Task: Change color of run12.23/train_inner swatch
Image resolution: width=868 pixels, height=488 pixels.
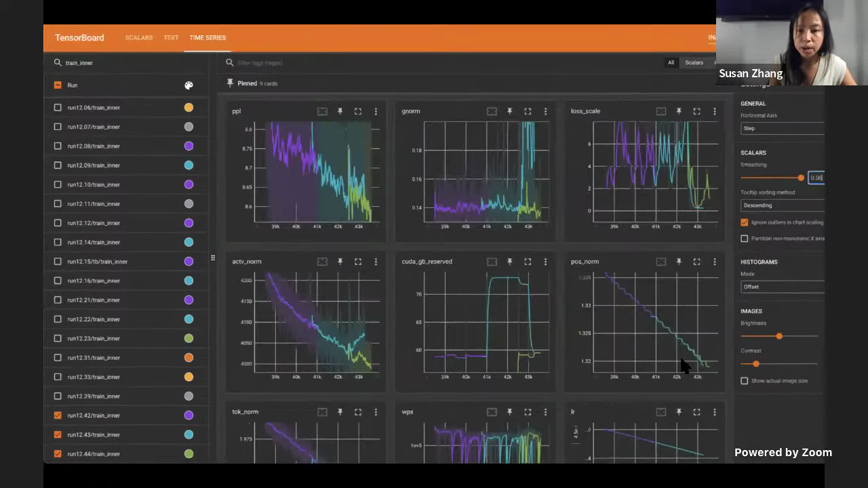Action: point(189,338)
